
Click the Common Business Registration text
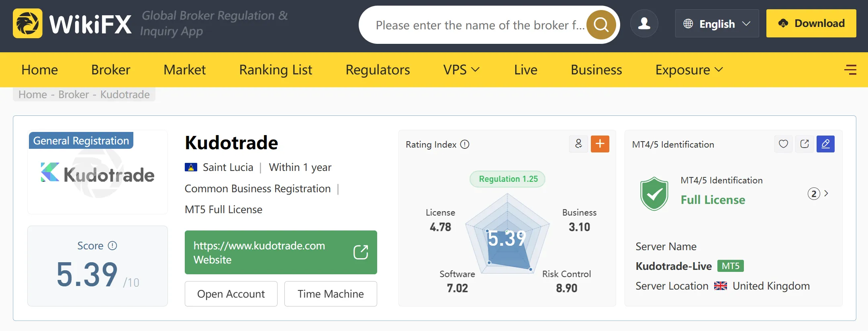[258, 189]
